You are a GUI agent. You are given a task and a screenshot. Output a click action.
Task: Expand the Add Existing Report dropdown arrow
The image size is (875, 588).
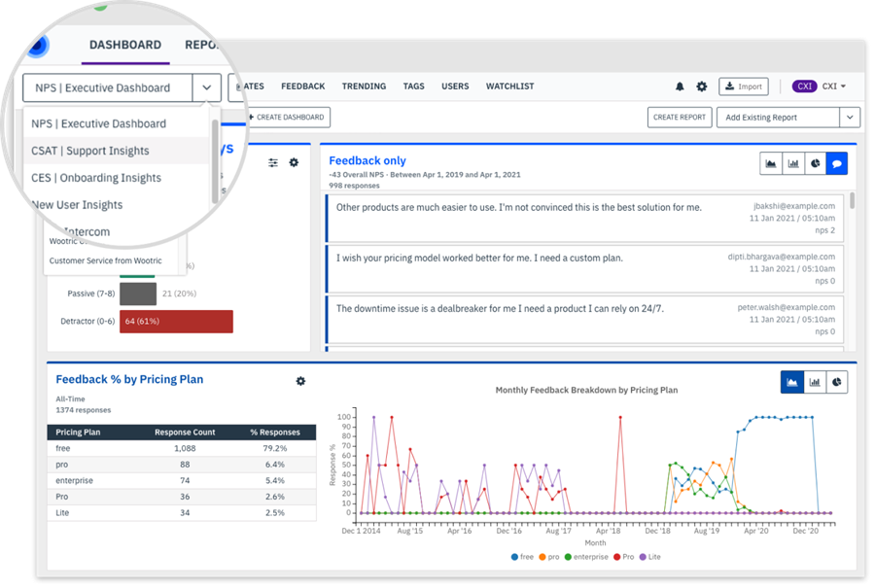(x=850, y=118)
